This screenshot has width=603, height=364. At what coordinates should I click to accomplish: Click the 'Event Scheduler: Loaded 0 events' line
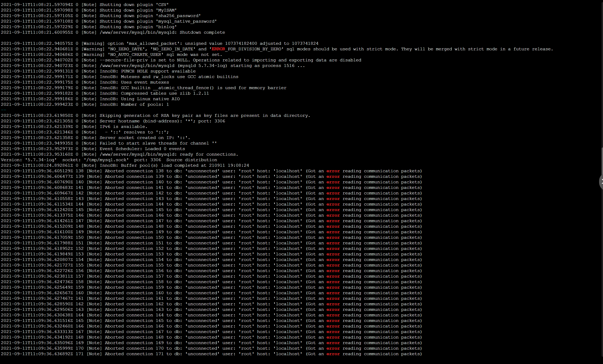click(93, 149)
